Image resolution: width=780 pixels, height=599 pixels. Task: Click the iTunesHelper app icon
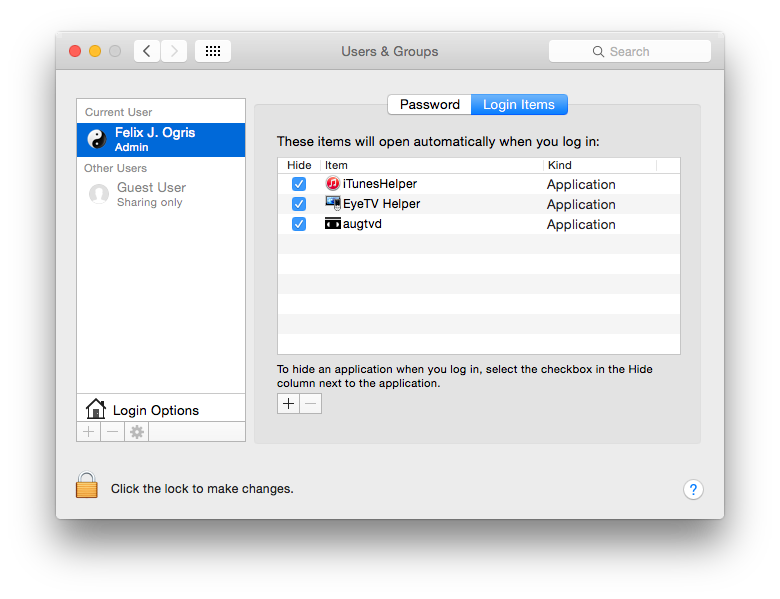click(333, 184)
